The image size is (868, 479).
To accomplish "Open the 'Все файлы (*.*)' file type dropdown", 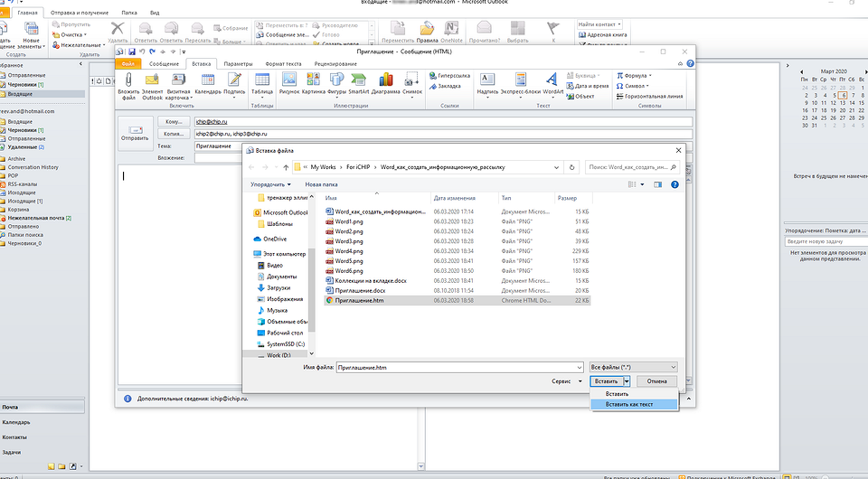I will [632, 367].
